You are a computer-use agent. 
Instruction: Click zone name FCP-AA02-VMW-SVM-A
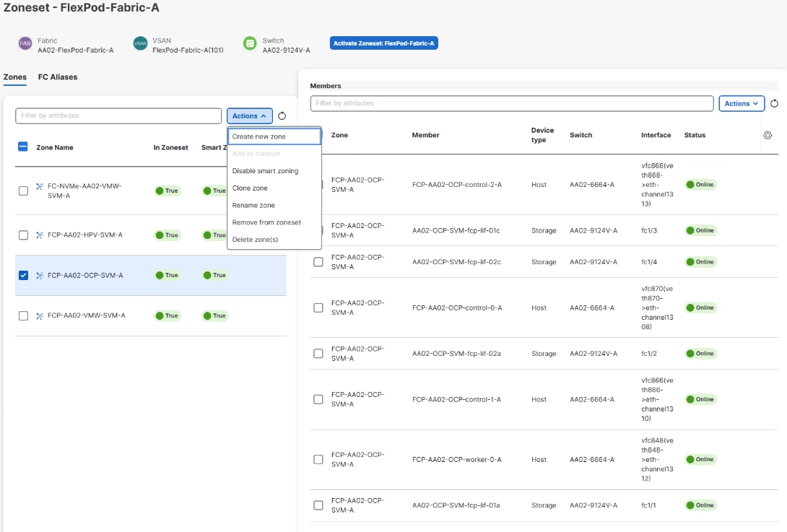click(x=87, y=315)
